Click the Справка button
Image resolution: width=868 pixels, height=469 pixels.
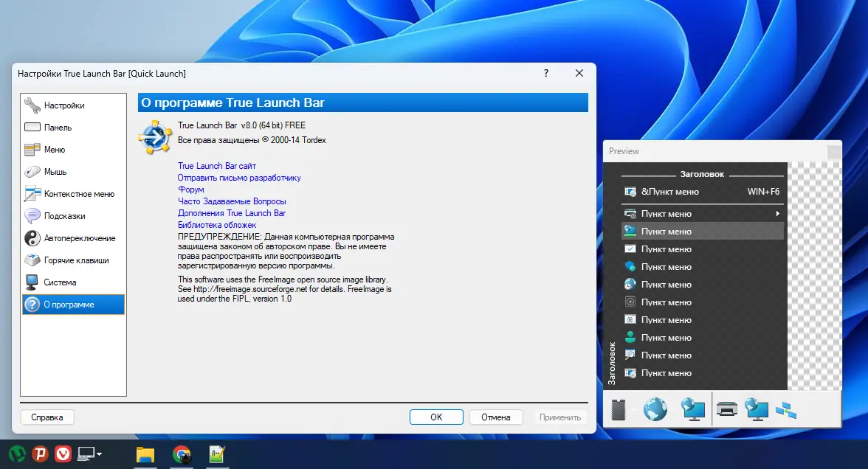pos(47,417)
